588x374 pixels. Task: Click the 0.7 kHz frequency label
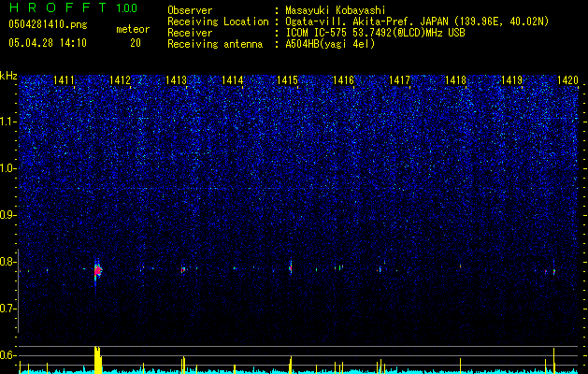(8, 309)
